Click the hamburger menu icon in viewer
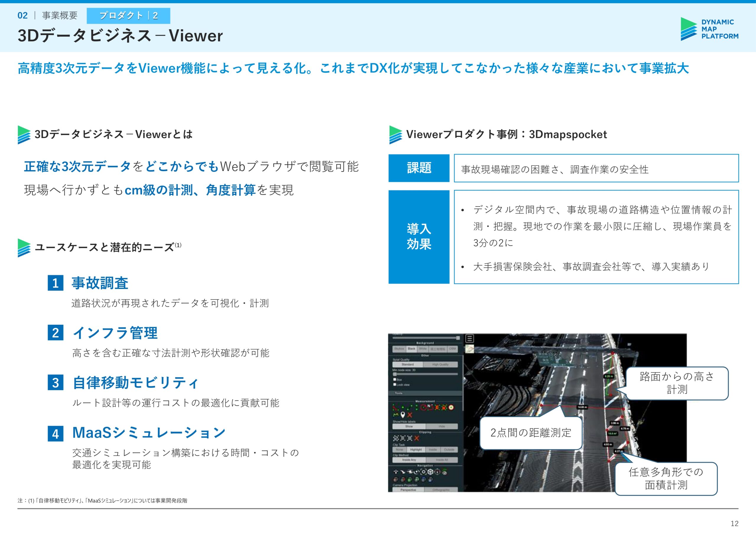Image resolution: width=756 pixels, height=534 pixels. tap(470, 339)
